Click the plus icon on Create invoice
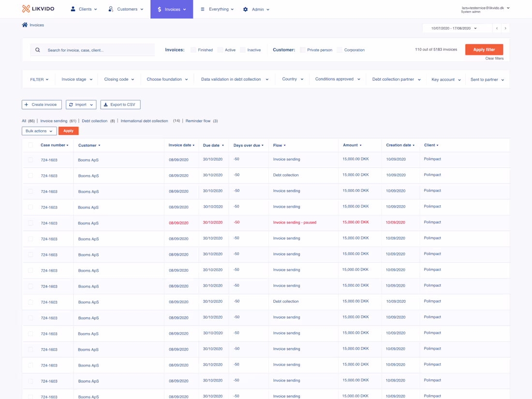 coord(26,104)
